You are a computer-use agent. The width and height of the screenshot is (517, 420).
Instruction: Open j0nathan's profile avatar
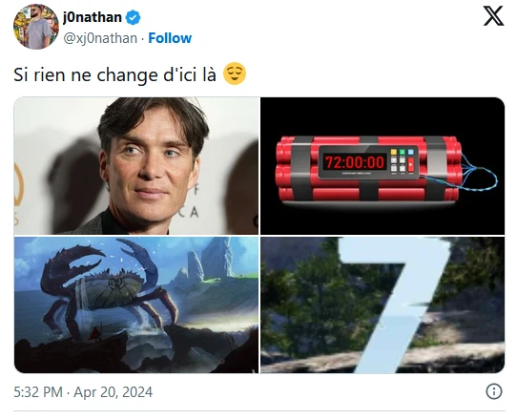(x=36, y=27)
